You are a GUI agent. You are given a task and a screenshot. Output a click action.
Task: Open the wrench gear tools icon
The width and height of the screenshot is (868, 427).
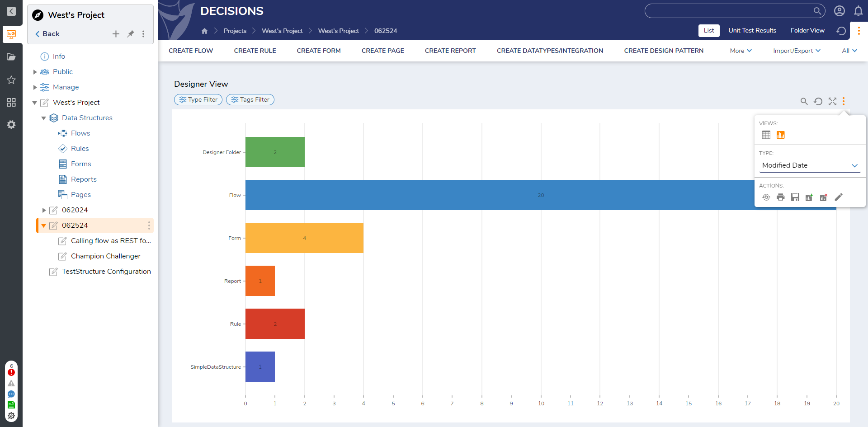click(11, 416)
